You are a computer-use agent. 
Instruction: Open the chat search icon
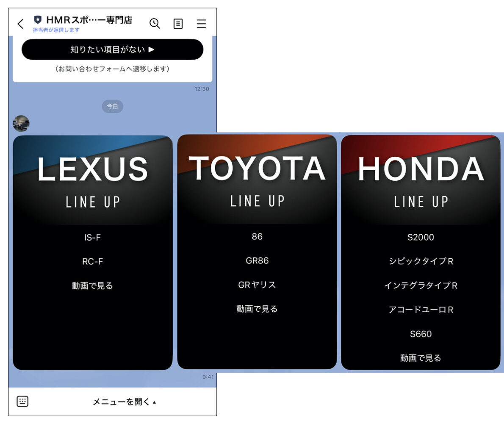[155, 23]
